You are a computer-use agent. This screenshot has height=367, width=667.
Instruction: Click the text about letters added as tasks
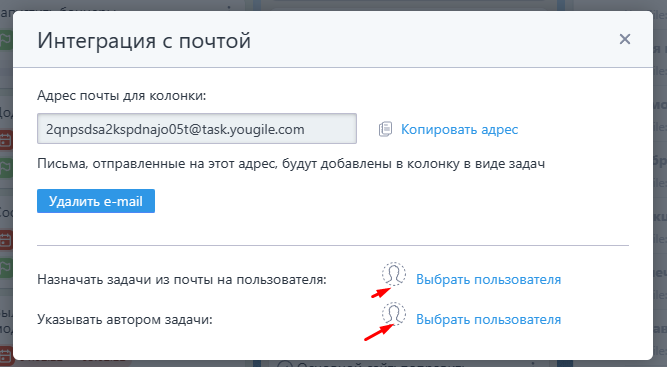click(291, 164)
